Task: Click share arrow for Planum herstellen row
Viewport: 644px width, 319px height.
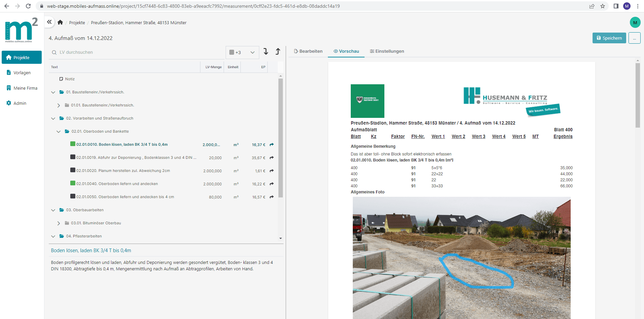Action: tap(272, 171)
